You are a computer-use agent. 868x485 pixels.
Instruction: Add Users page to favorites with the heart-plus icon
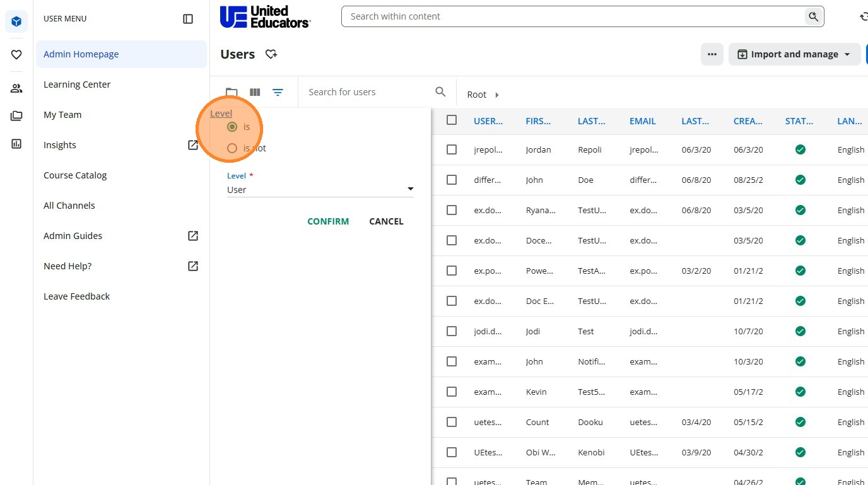pos(271,54)
